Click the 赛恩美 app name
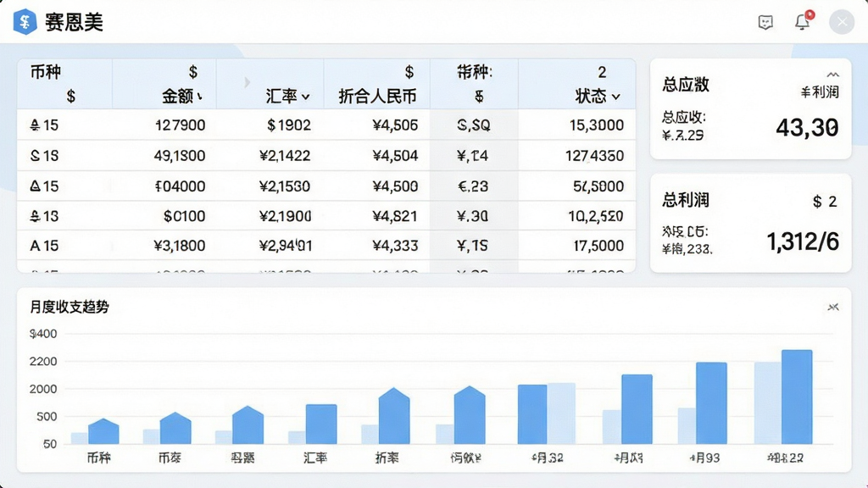The height and width of the screenshot is (488, 868). (75, 23)
